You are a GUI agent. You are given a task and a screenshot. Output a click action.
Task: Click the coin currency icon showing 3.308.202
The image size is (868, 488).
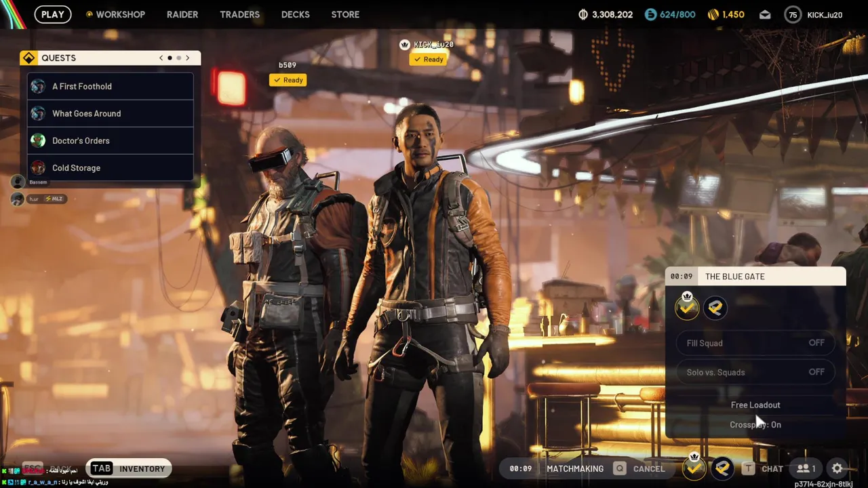click(583, 14)
